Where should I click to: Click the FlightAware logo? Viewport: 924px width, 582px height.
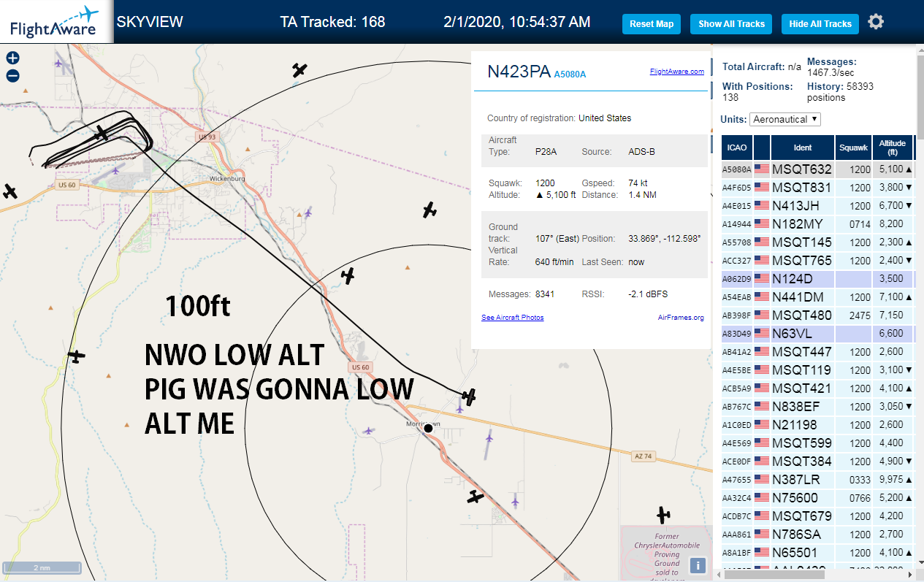click(x=53, y=21)
